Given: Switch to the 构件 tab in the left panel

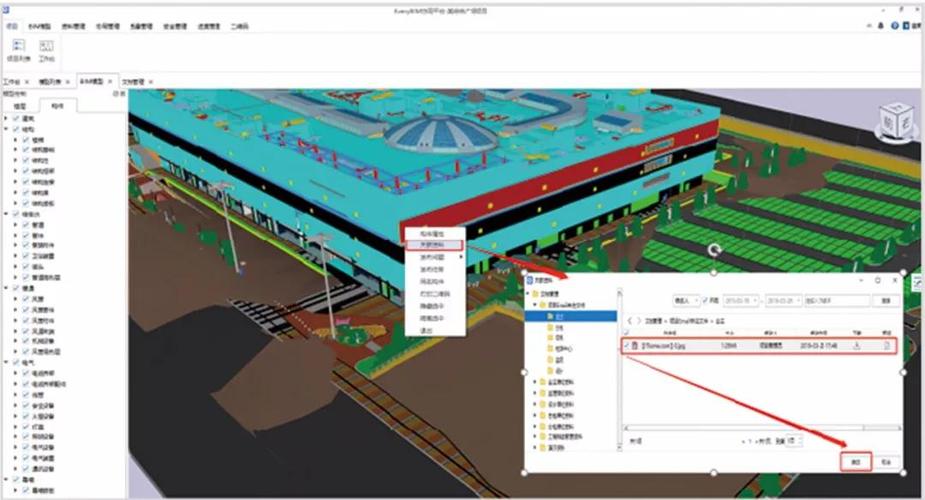Looking at the screenshot, I should 58,106.
